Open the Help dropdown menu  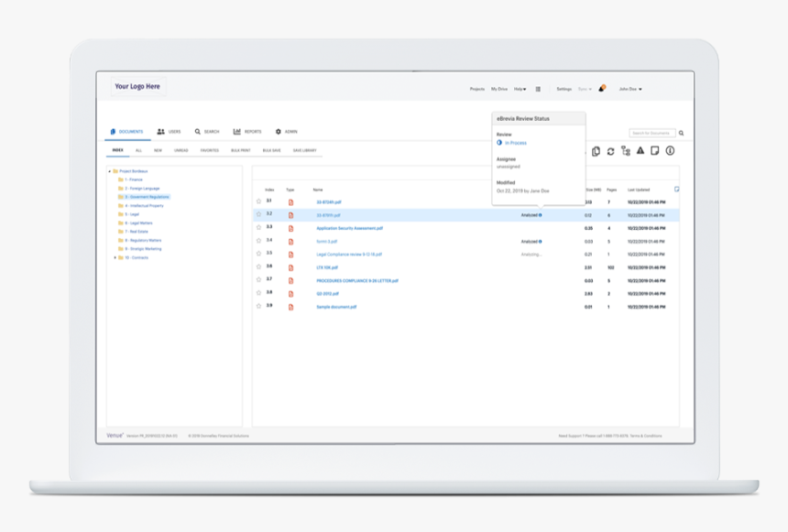(520, 89)
